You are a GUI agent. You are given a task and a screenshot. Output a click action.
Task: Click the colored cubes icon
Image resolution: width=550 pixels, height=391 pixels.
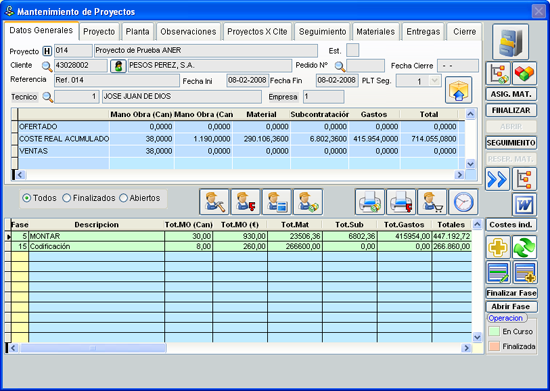pyautogui.click(x=524, y=73)
